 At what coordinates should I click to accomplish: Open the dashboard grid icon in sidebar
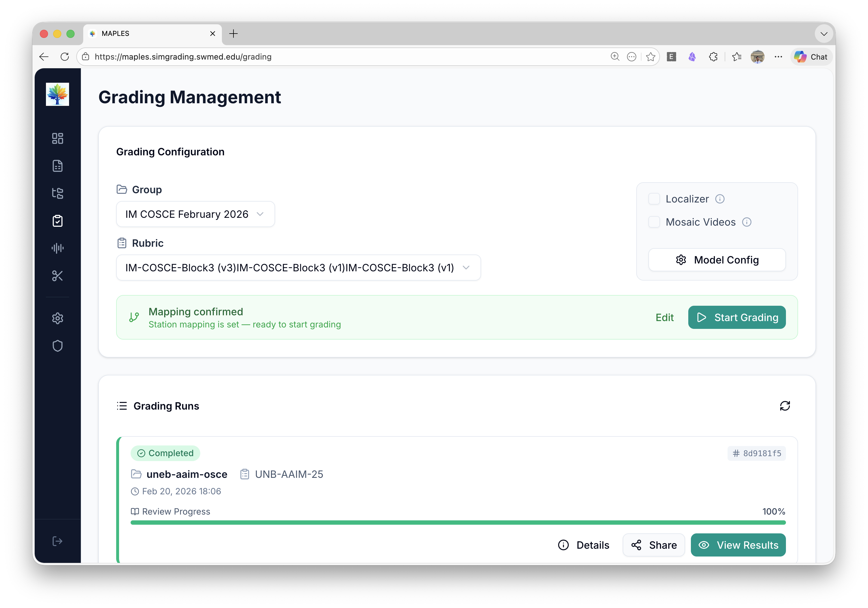click(58, 139)
